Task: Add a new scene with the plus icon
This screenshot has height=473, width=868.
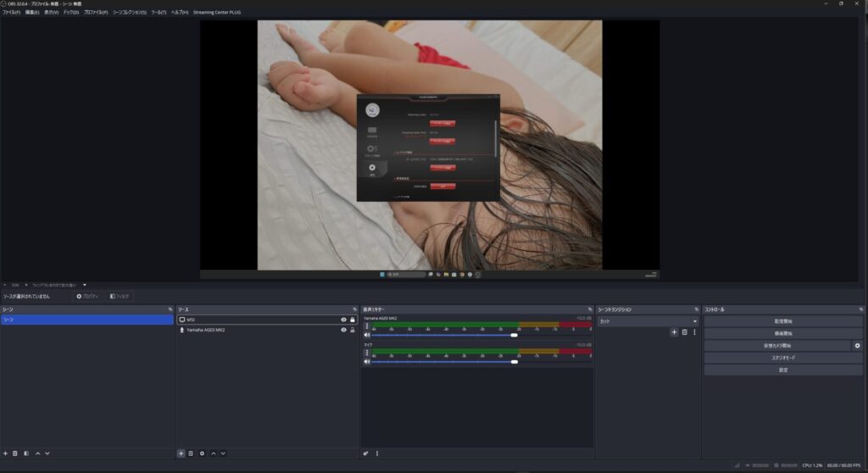Action: tap(5, 454)
